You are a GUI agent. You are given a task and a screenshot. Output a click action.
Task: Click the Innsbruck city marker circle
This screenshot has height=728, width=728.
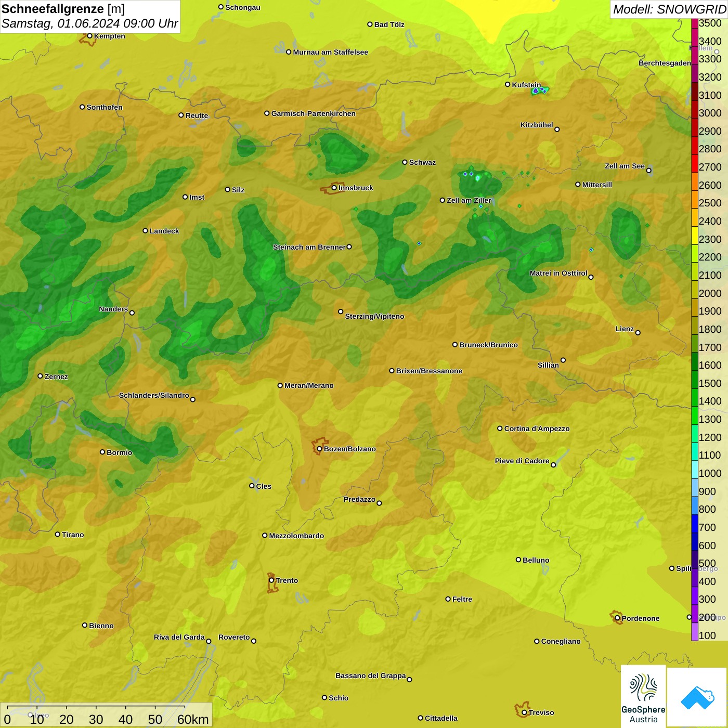point(334,188)
